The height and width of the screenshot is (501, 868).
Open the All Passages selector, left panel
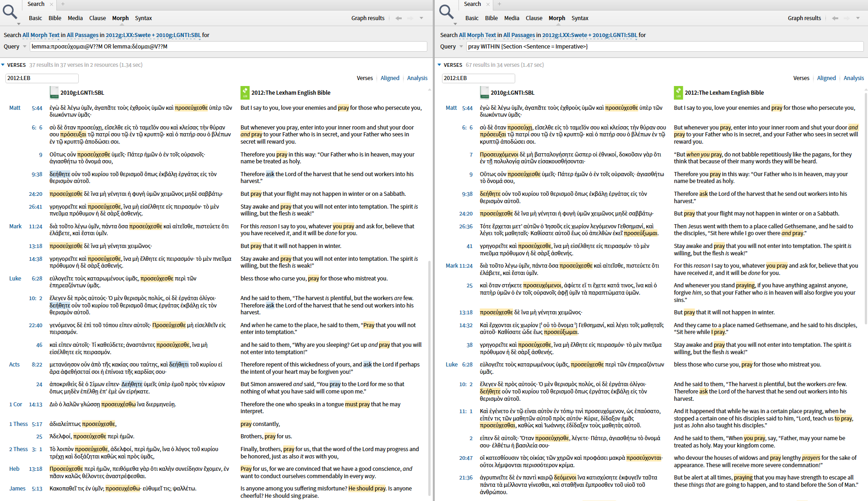click(82, 35)
